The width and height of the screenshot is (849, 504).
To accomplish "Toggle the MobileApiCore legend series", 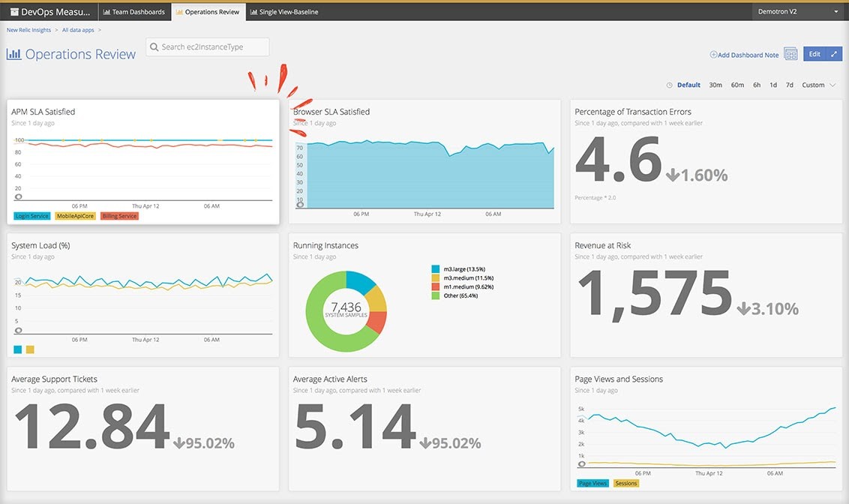I will (75, 216).
